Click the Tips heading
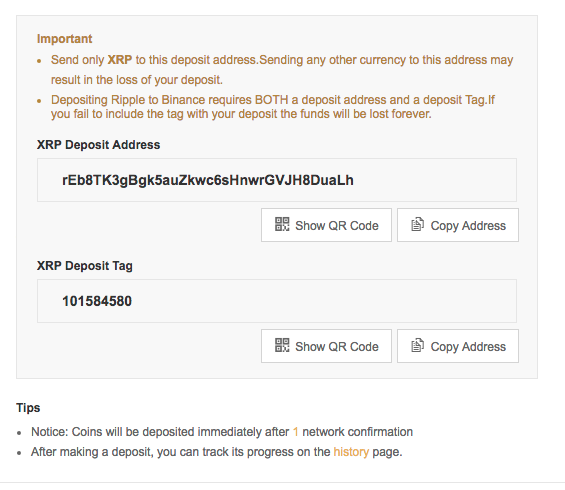 (x=28, y=408)
